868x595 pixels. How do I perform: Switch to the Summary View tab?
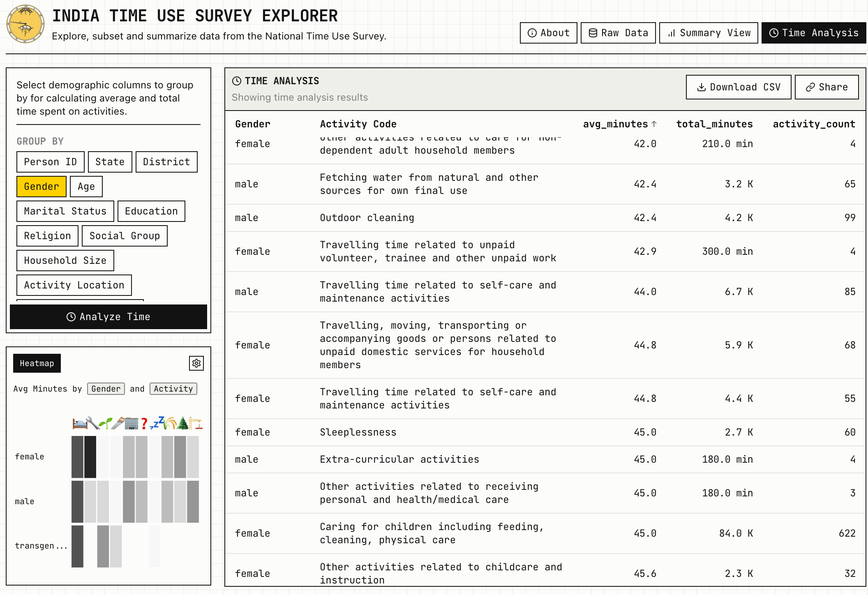coord(708,32)
